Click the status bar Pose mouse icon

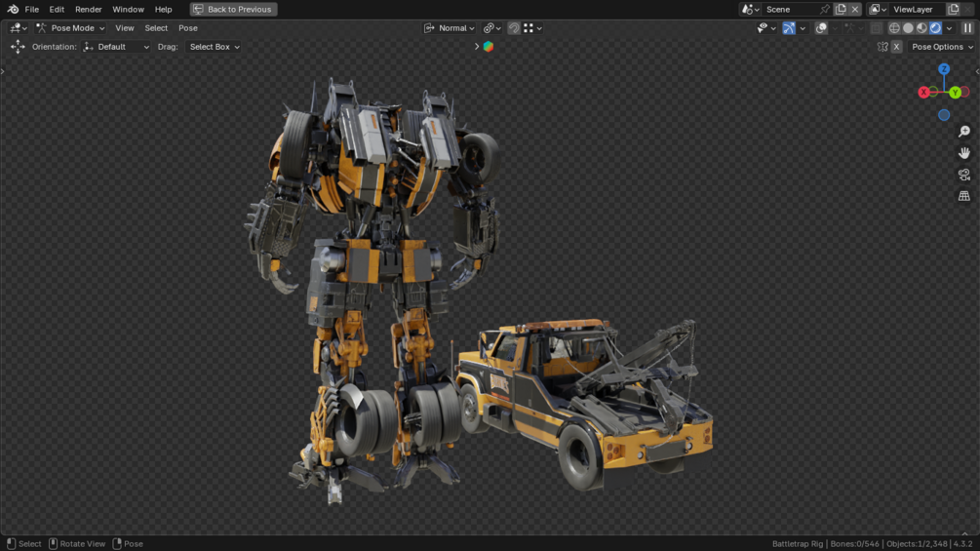point(117,543)
